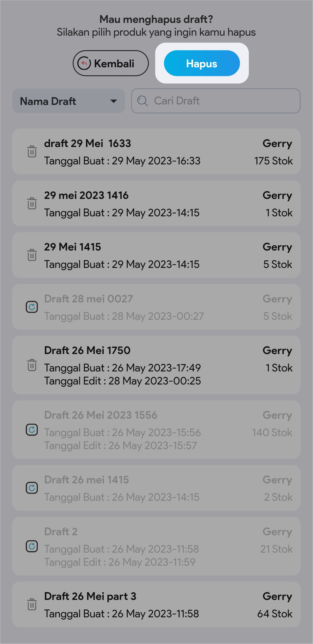
Task: Undo selection of Draft 26 mei 1415
Action: pyautogui.click(x=32, y=488)
